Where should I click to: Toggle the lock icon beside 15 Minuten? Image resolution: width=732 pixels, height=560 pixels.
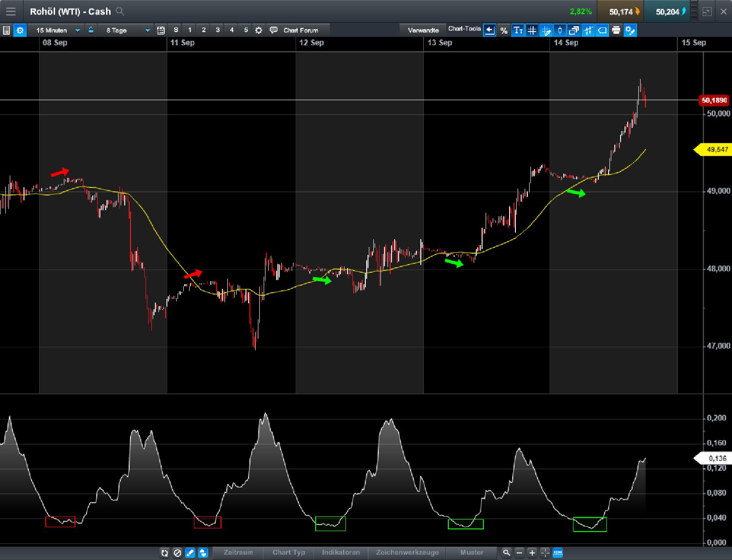(90, 30)
